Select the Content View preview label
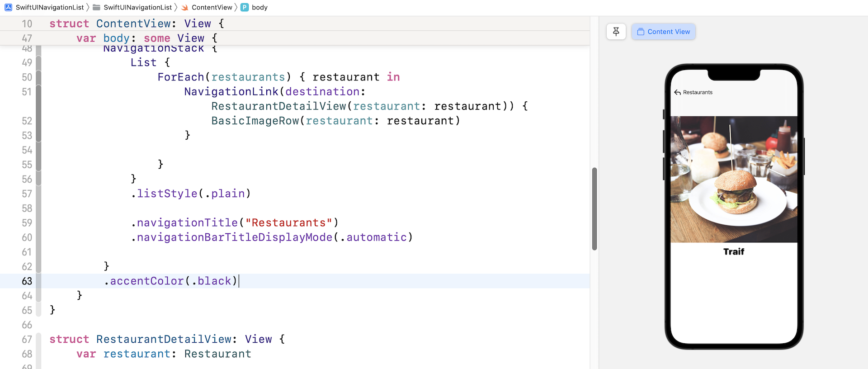This screenshot has width=868, height=369. point(669,32)
